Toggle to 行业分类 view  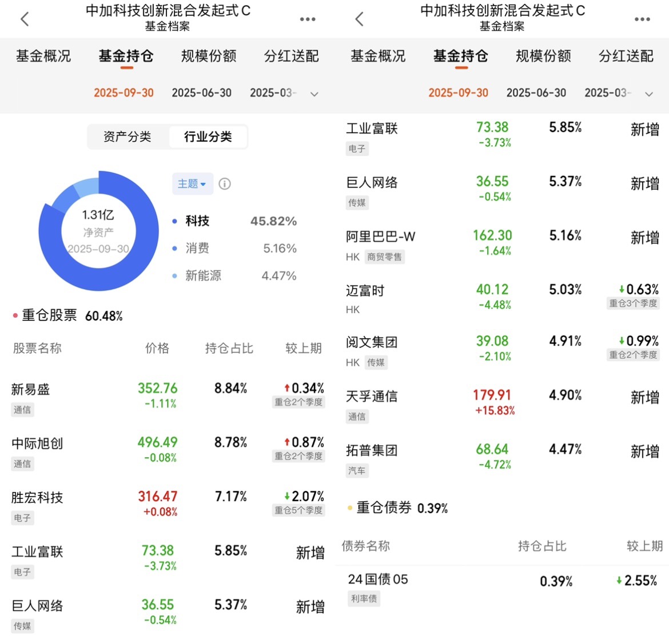click(208, 137)
